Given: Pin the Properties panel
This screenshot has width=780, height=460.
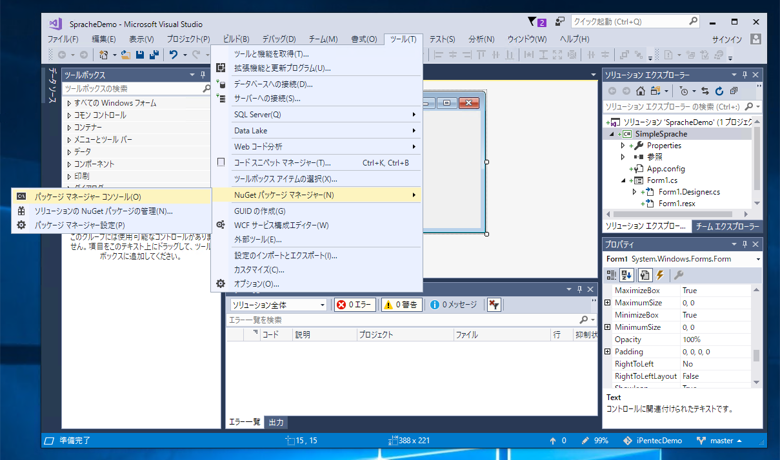Looking at the screenshot, I should pos(745,244).
